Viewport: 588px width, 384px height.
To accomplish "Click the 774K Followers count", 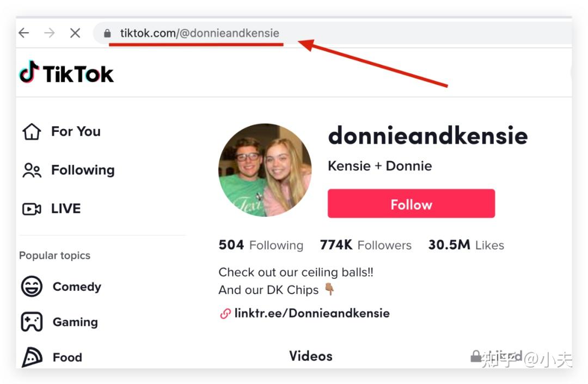I will [365, 245].
